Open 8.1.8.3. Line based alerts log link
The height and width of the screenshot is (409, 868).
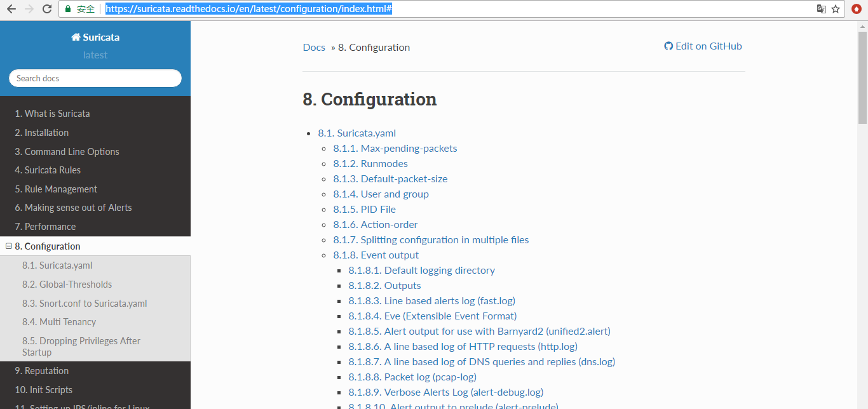[x=432, y=301]
